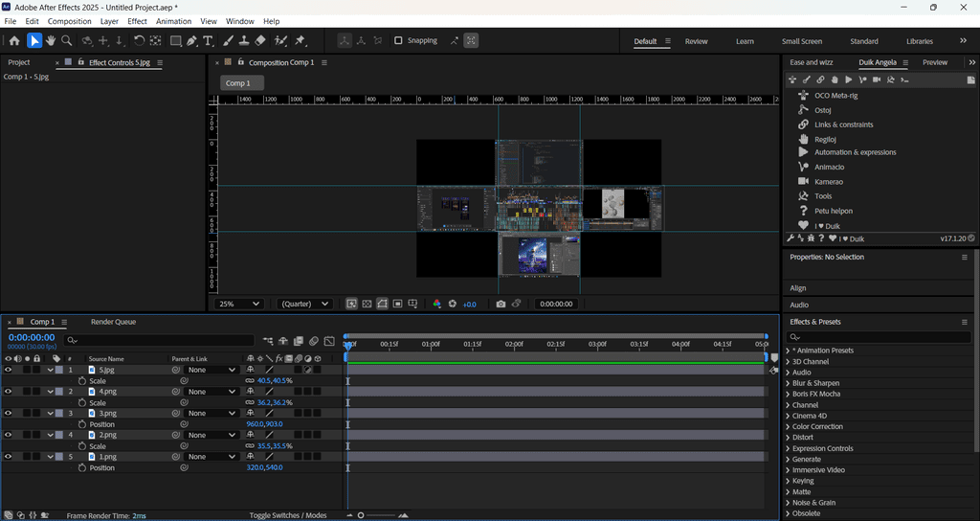
Task: Select the Puppet Pin tool
Action: click(x=301, y=41)
